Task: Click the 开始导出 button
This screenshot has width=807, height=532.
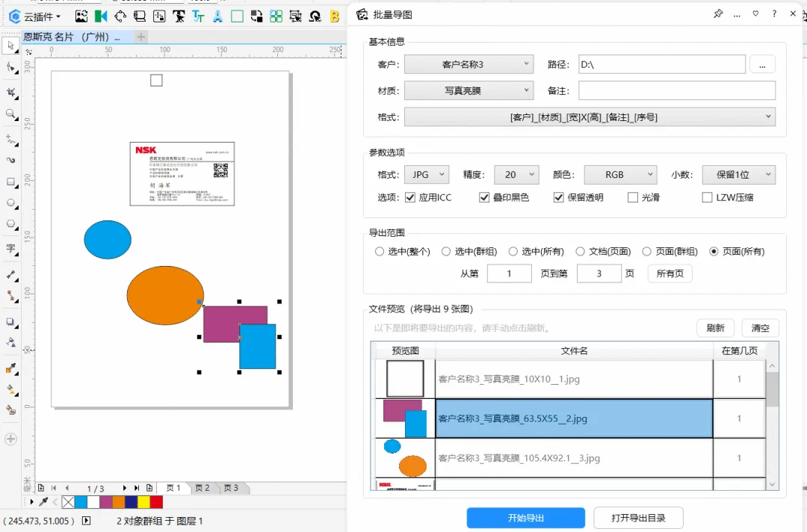Action: 526,518
